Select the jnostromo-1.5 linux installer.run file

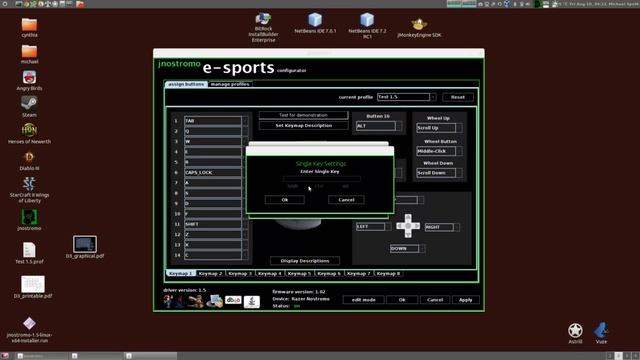tap(29, 330)
